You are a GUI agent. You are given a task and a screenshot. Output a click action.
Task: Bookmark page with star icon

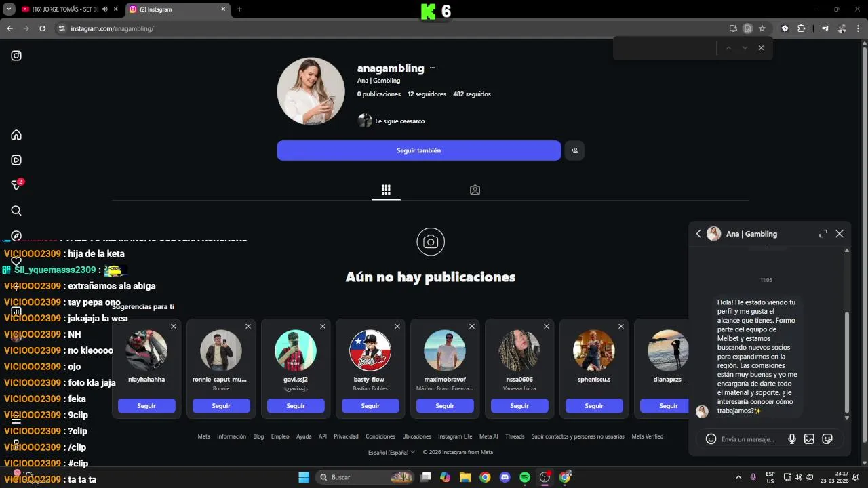[762, 28]
